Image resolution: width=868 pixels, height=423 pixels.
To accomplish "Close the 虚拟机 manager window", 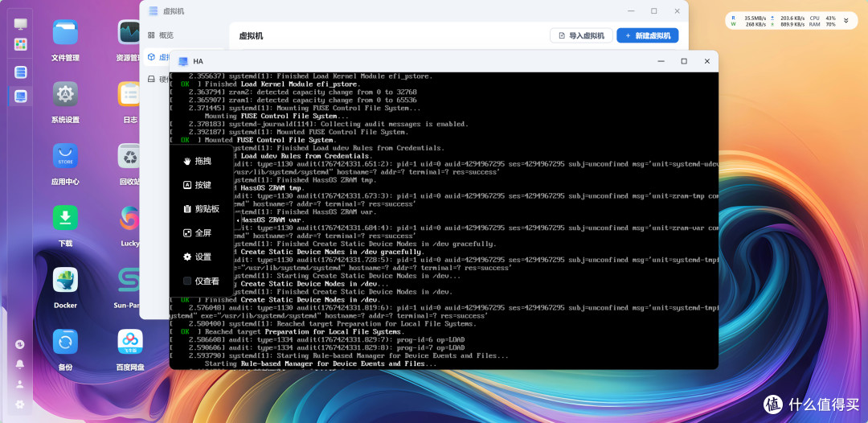I will 677,11.
